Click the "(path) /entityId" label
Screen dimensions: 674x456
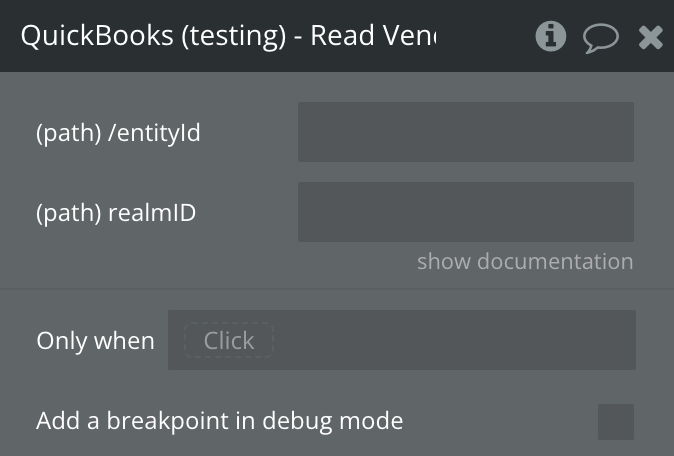pos(118,132)
